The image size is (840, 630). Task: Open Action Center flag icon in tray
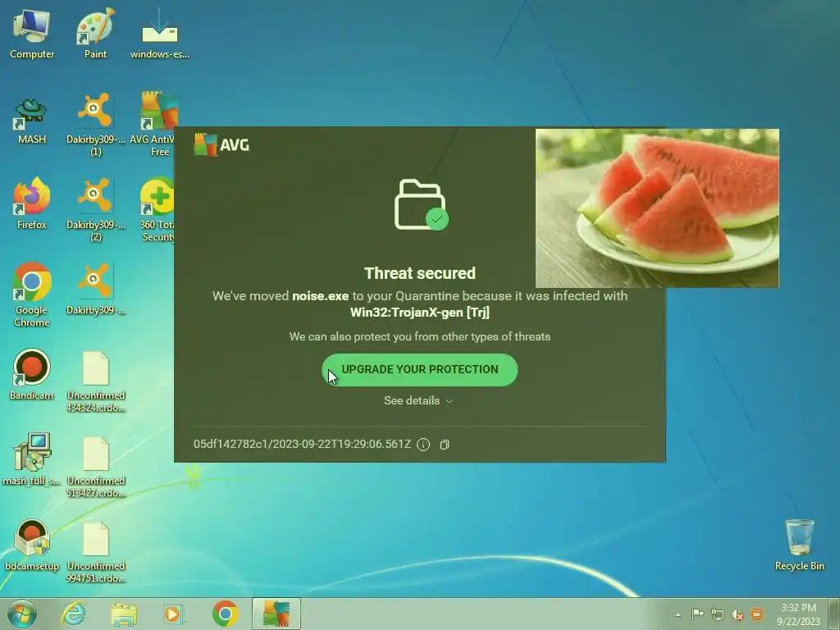697,614
